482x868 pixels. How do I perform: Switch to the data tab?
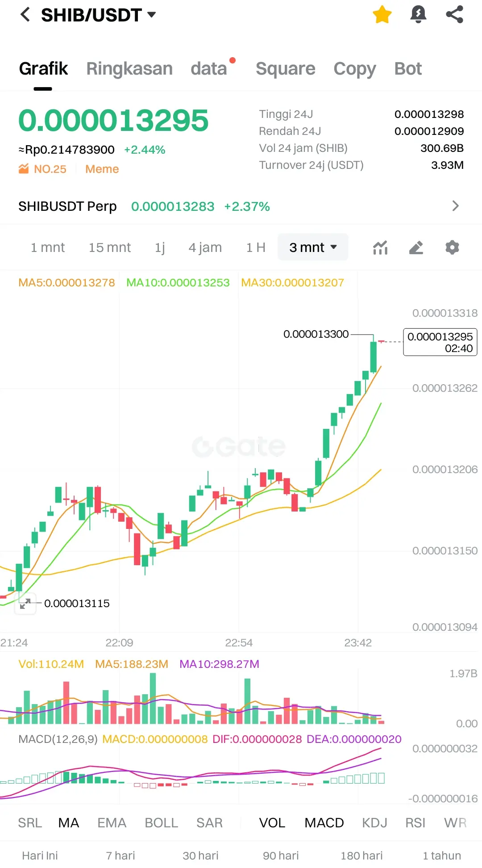[x=209, y=69]
